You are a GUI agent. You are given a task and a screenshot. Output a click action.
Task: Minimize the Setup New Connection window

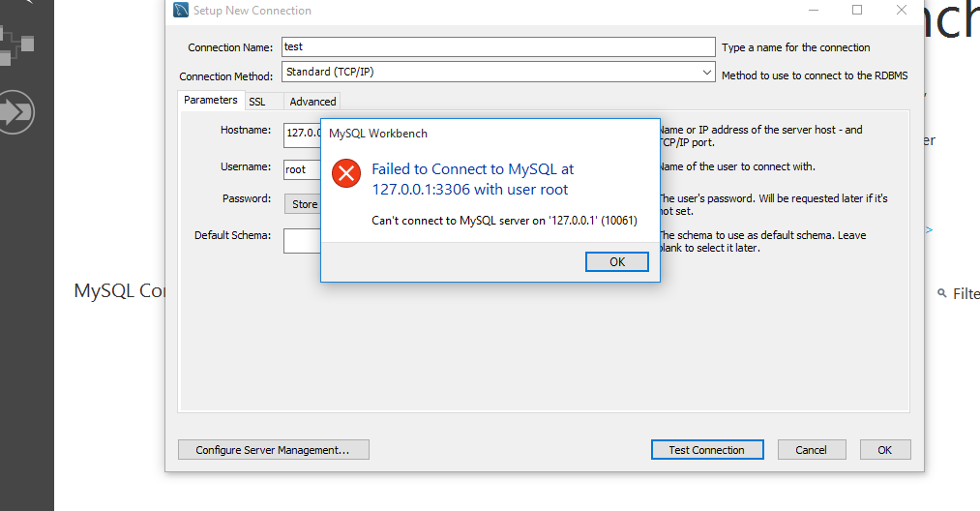point(813,10)
